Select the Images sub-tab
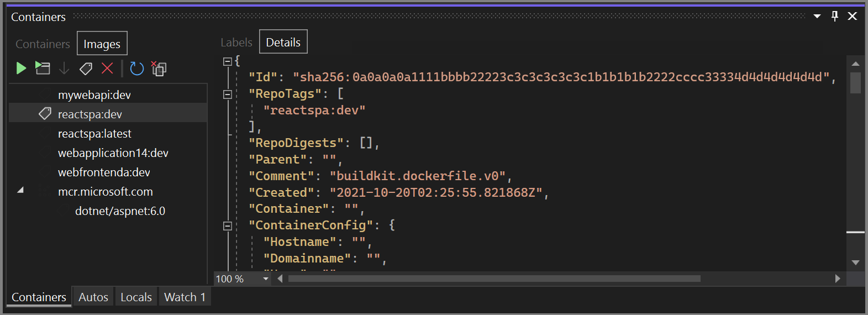 point(102,44)
